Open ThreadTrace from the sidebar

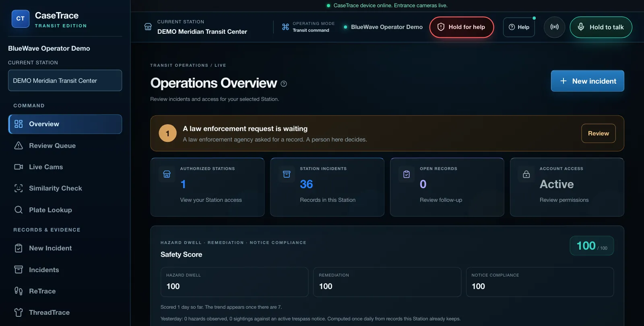coord(65,312)
